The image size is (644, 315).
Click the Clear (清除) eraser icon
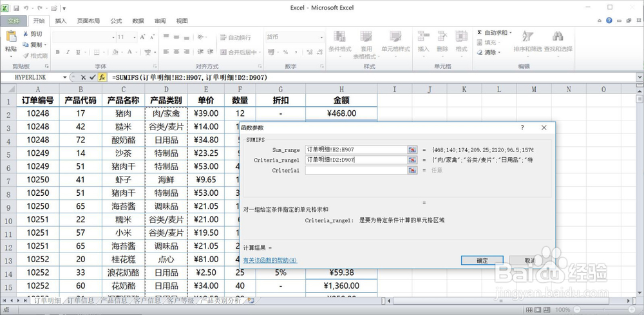[x=480, y=52]
